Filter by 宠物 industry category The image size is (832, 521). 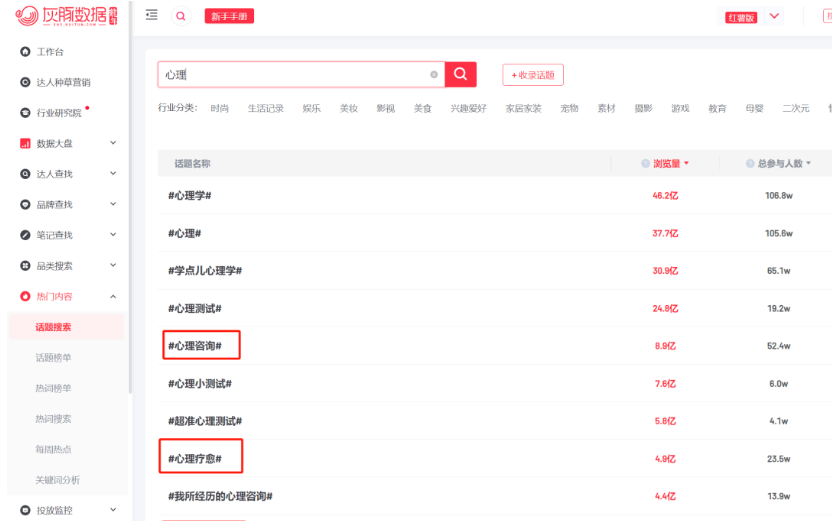click(x=569, y=108)
